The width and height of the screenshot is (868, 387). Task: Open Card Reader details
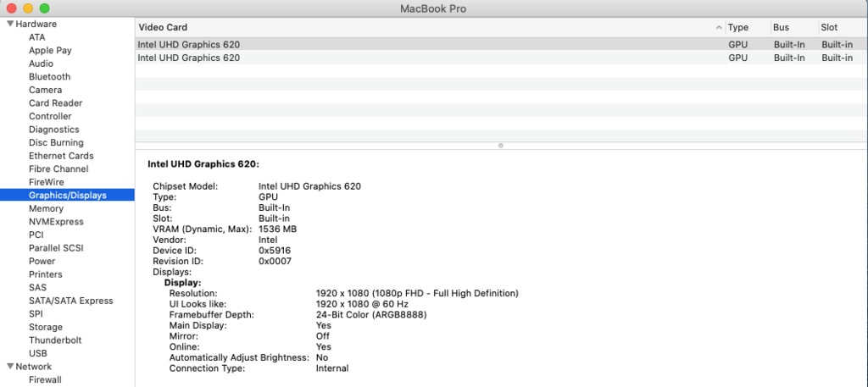55,103
